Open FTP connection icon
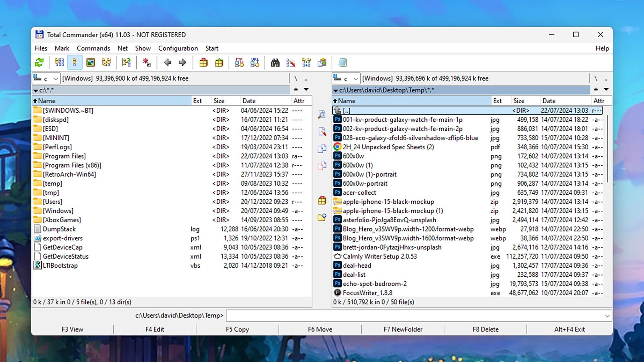Image resolution: width=644 pixels, height=362 pixels. pyautogui.click(x=239, y=62)
